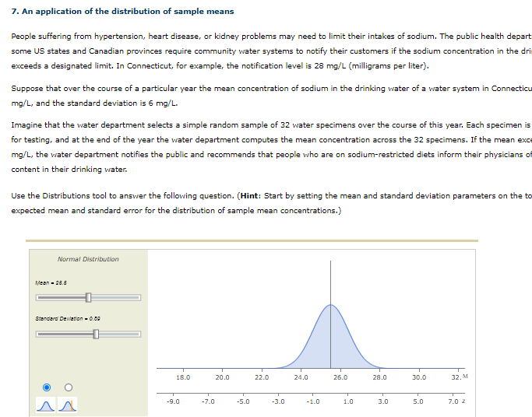Click the 'Standard Deviation' value label
This screenshot has height=417, width=532.
[x=68, y=318]
